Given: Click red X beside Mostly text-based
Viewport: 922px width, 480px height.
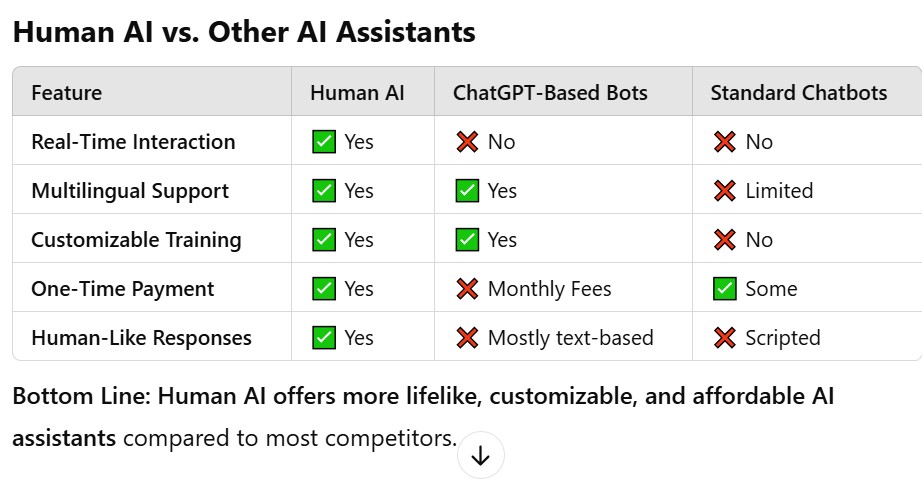Looking at the screenshot, I should click(x=467, y=338).
